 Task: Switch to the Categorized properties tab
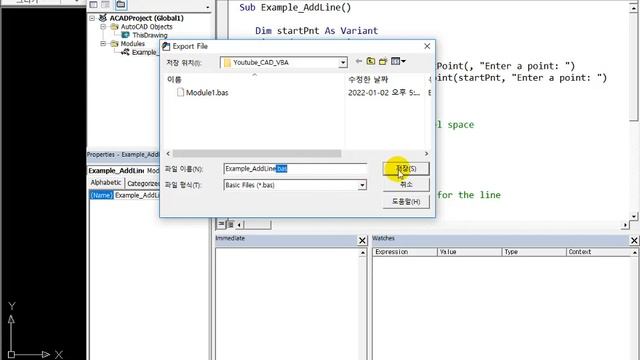pos(142,183)
